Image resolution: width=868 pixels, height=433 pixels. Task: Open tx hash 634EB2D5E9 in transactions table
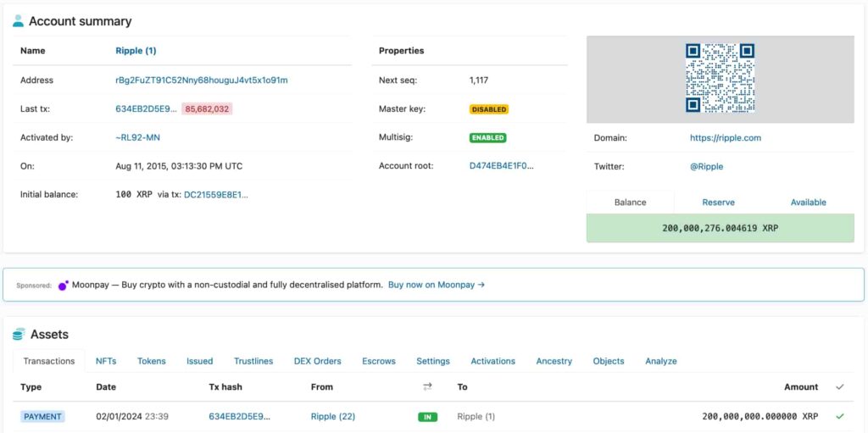(x=240, y=416)
